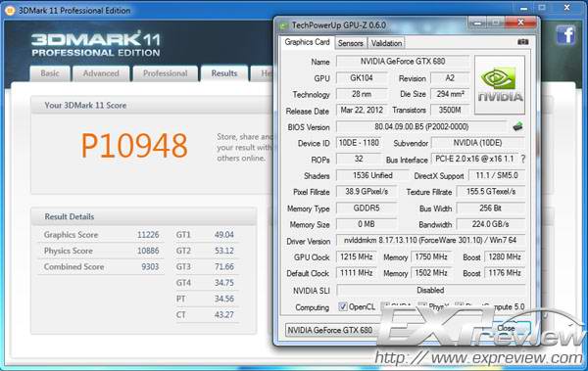Select the Results tab in 3DMark
Viewport: 588px width, 371px height.
pos(224,73)
